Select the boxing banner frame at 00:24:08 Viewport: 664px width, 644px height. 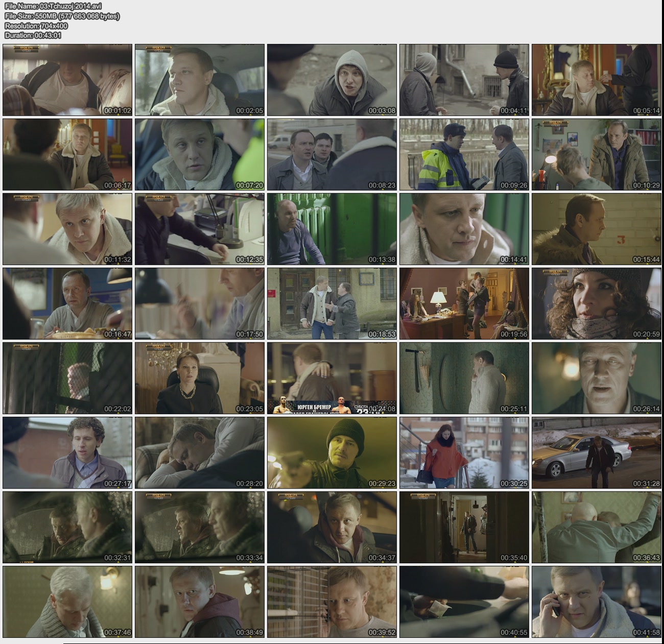[x=331, y=378]
